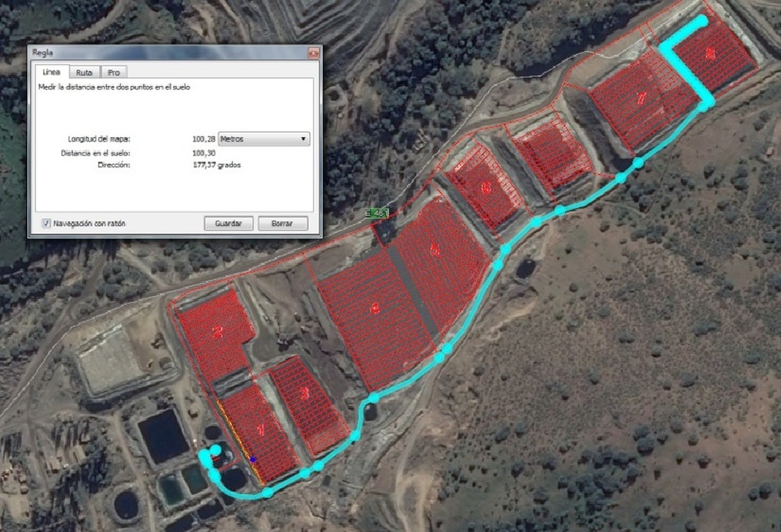Click the red number 2 zone label
Image resolution: width=781 pixels, height=532 pixels.
click(218, 332)
